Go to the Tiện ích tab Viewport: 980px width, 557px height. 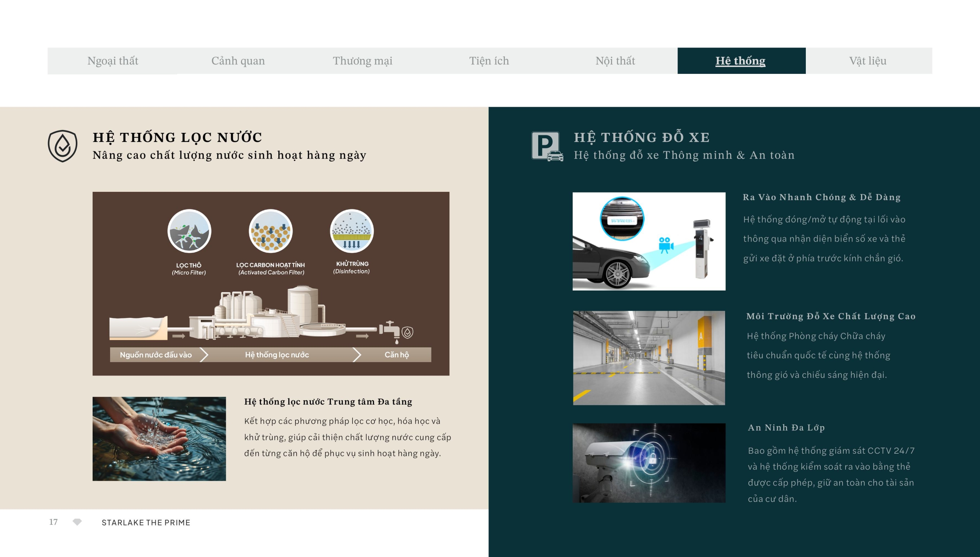point(489,61)
